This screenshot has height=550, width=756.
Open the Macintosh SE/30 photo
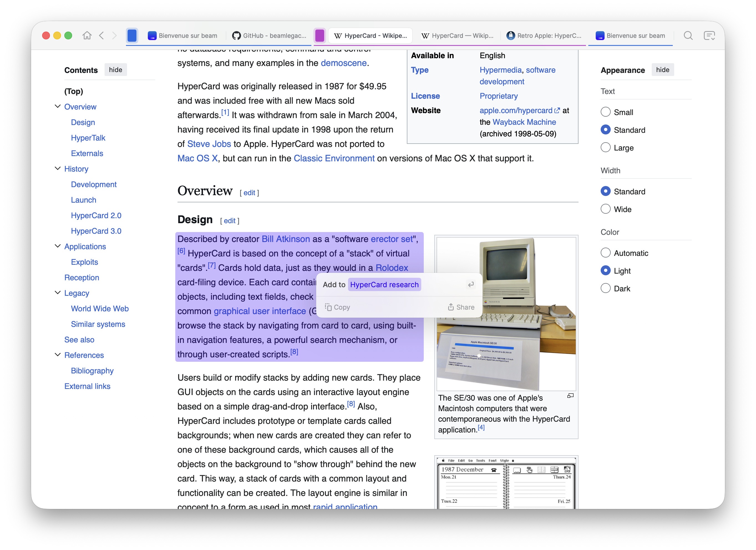pos(506,314)
